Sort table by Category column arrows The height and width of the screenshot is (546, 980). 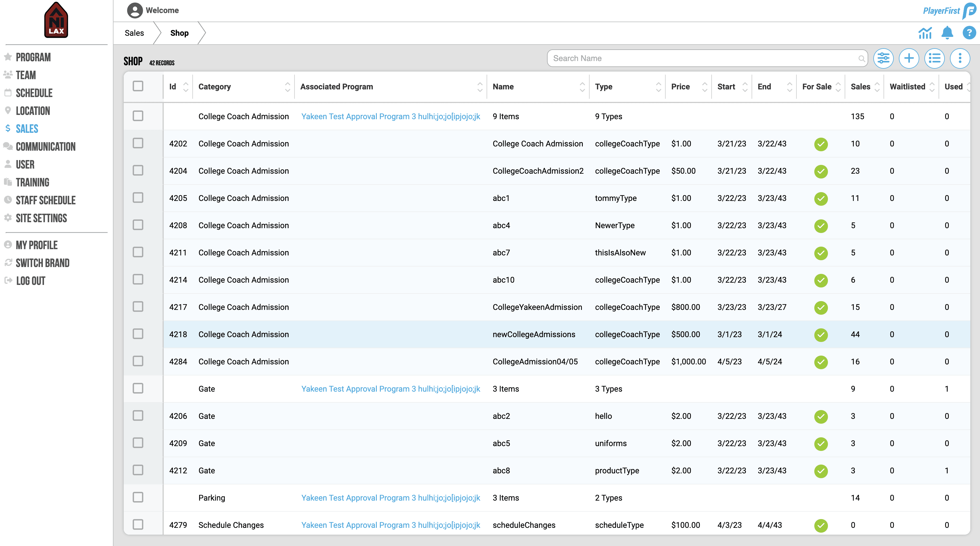point(287,87)
